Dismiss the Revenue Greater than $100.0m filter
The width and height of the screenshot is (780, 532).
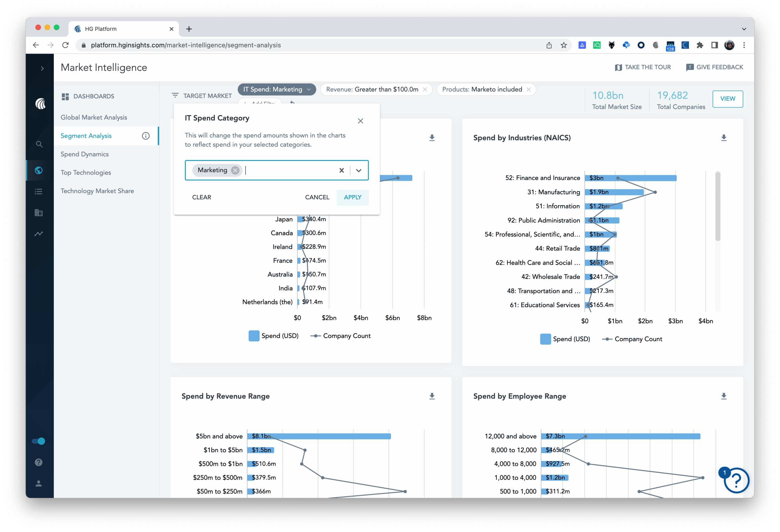click(x=425, y=89)
